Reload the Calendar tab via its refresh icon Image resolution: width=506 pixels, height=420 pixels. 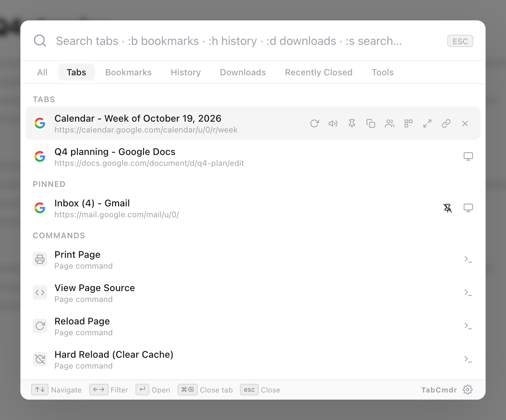[314, 123]
